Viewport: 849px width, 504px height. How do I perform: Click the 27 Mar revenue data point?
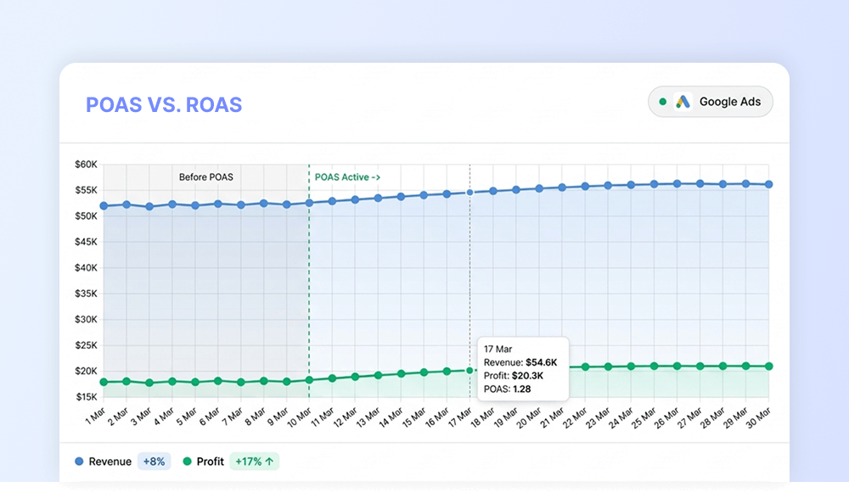700,184
